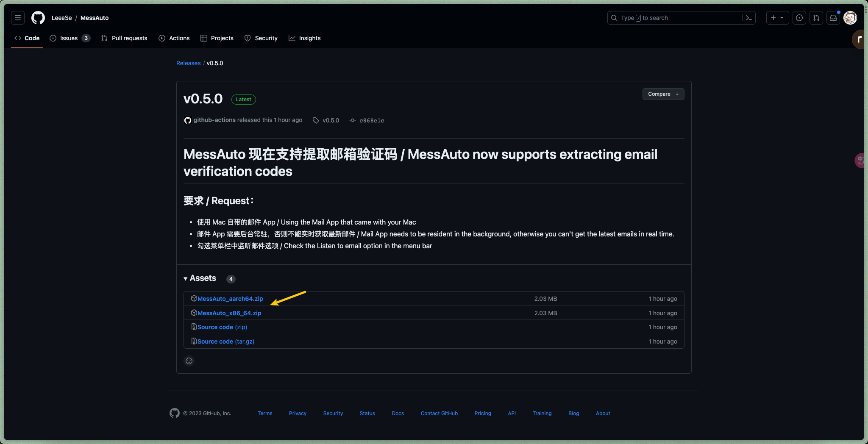Click the package icon for MessAuto_x86_64.zip
The width and height of the screenshot is (868, 444).
tap(194, 313)
